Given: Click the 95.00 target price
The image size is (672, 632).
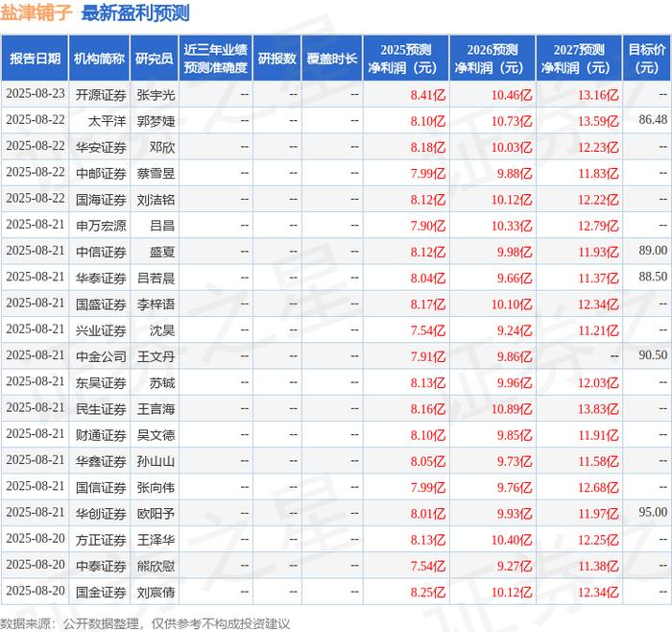Looking at the screenshot, I should [653, 512].
